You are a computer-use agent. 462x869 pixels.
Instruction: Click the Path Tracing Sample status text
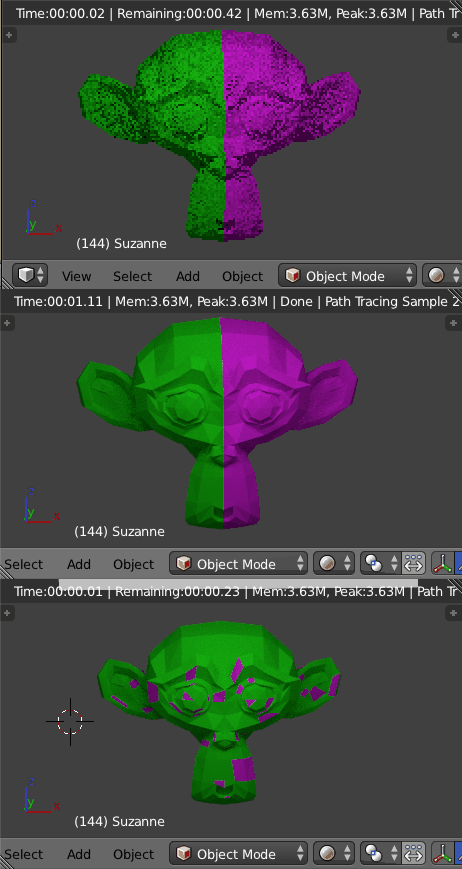pos(392,301)
